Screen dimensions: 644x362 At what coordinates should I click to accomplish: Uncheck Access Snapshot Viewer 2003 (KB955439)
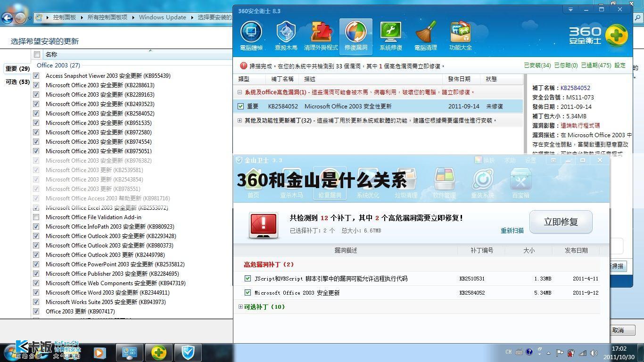(x=36, y=75)
